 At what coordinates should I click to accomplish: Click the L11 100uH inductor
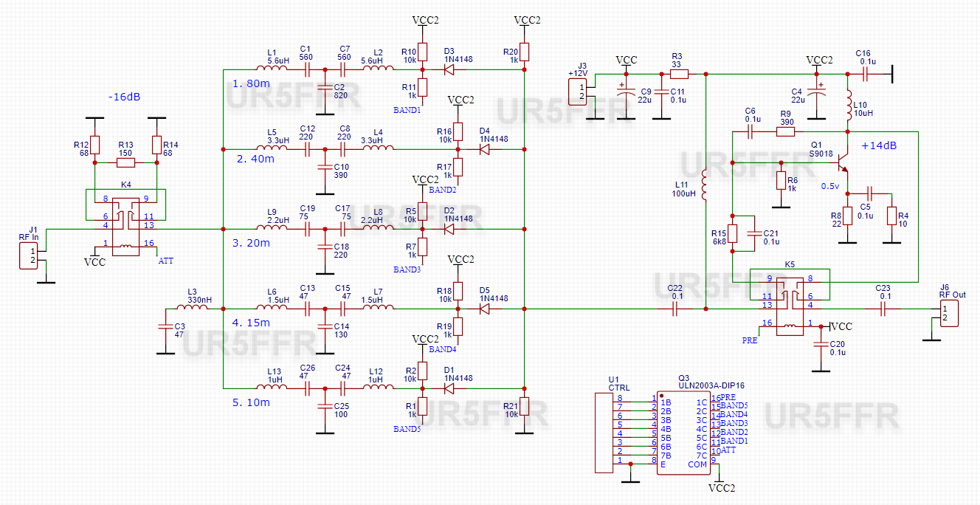click(x=705, y=186)
